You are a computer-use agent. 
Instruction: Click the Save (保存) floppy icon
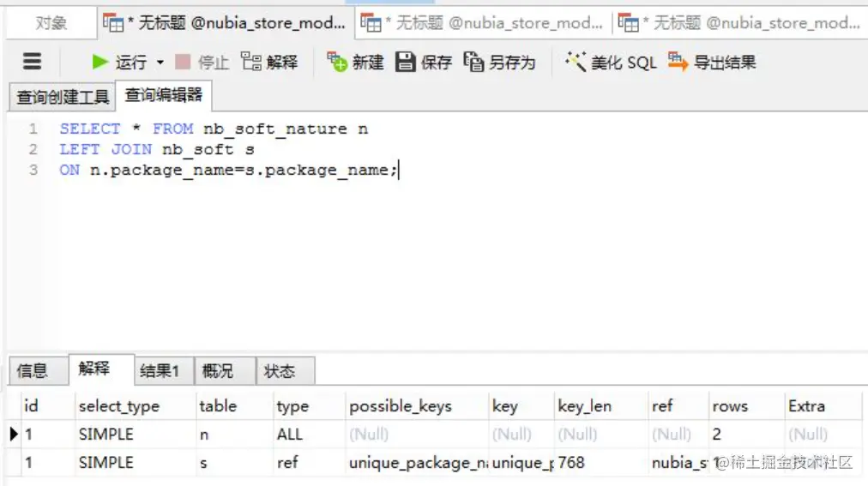tap(405, 62)
